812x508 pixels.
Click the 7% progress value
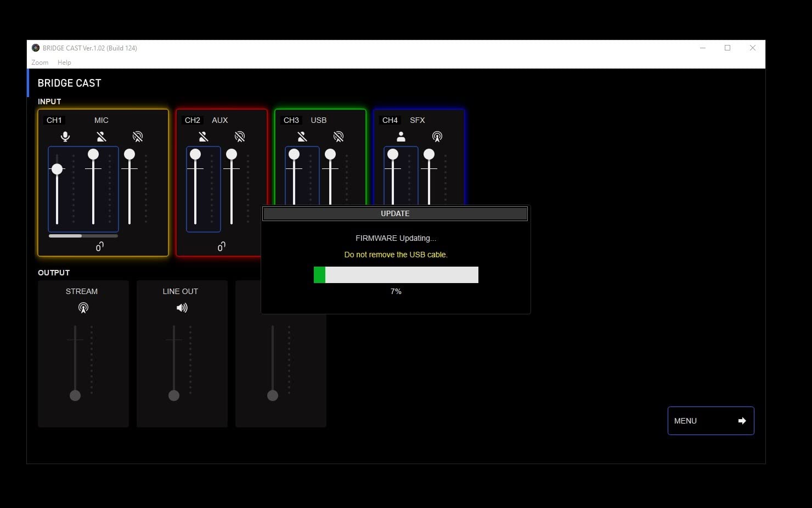pyautogui.click(x=396, y=291)
